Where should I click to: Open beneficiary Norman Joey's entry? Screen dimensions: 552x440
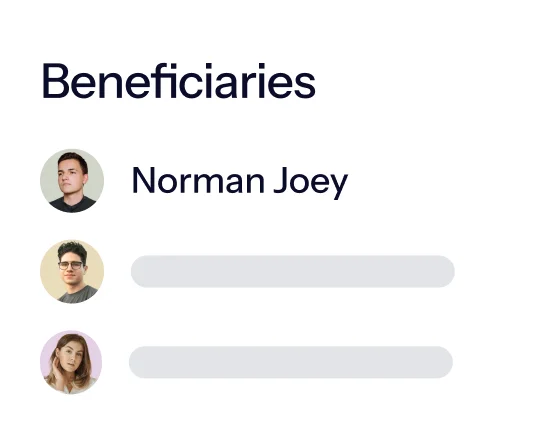[x=194, y=181]
